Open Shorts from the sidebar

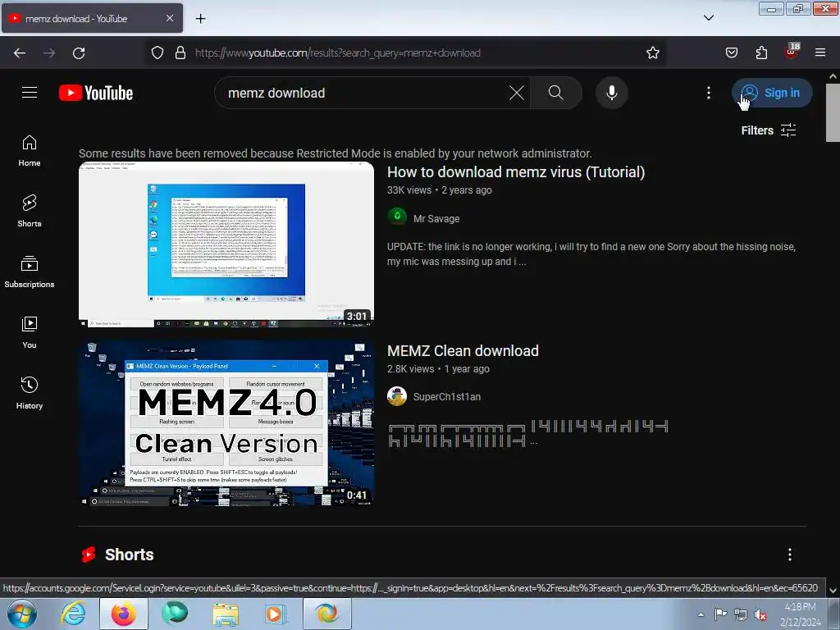click(30, 211)
